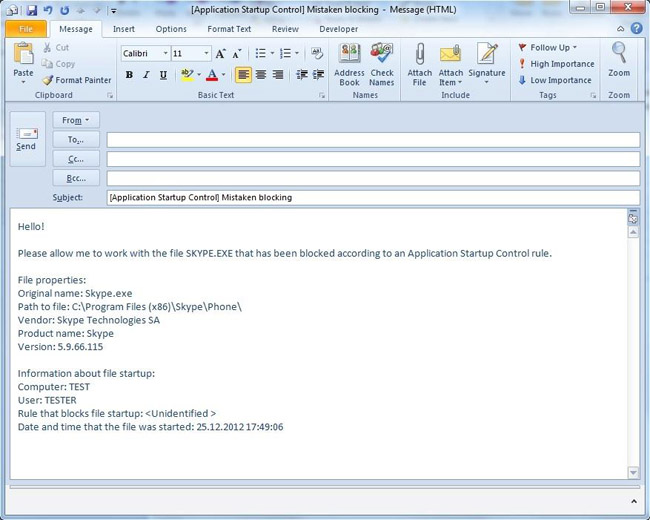Screen dimensions: 650x520
Task: Toggle align text right
Action: pos(278,75)
